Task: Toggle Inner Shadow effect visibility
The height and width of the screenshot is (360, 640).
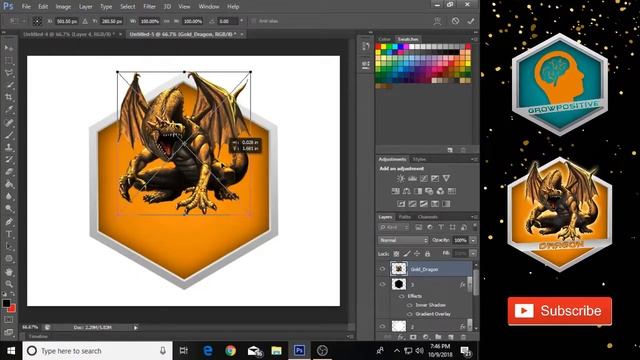Action: [x=409, y=305]
